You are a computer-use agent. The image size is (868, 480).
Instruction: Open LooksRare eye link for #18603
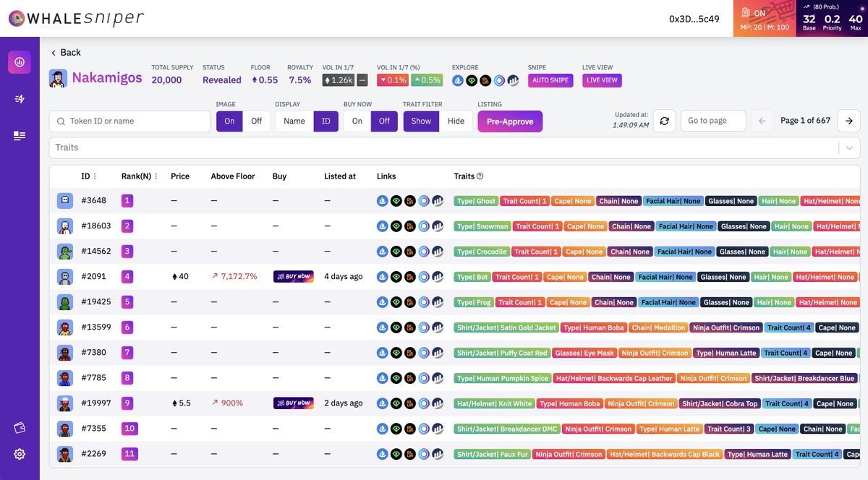click(x=396, y=226)
